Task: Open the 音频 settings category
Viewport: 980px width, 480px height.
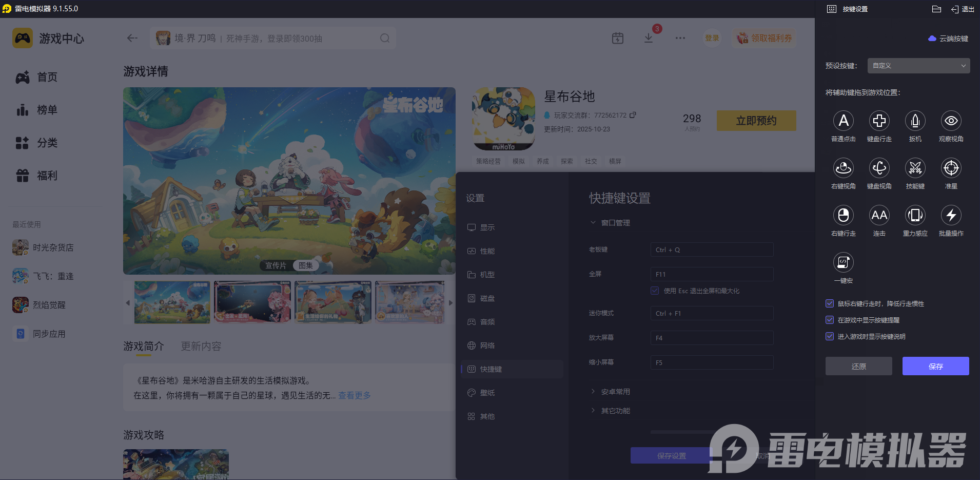Action: tap(486, 321)
